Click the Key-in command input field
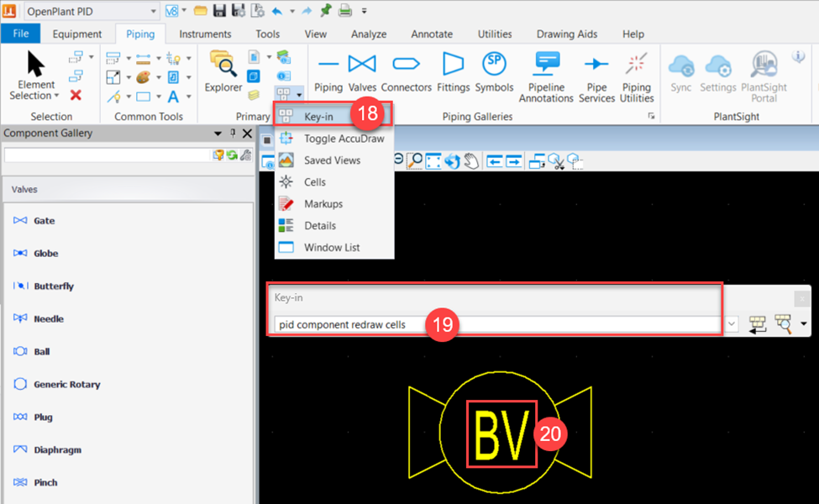The height and width of the screenshot is (504, 819). [498, 324]
